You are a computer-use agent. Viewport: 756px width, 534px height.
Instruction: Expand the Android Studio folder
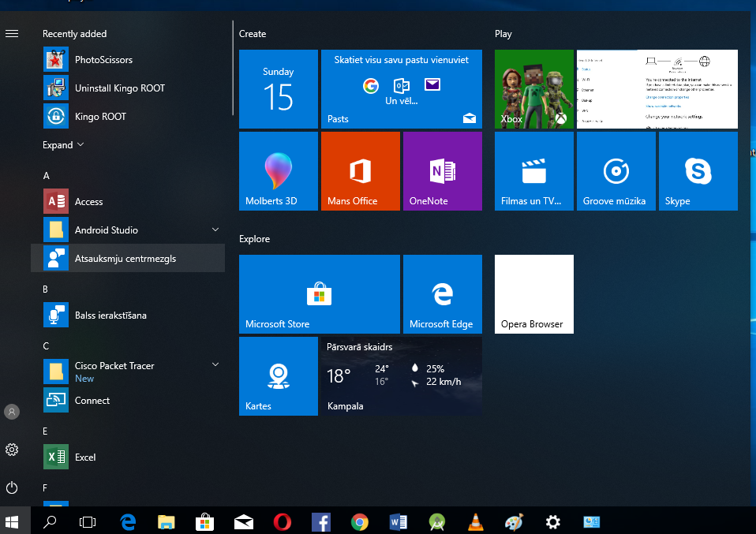tap(215, 230)
